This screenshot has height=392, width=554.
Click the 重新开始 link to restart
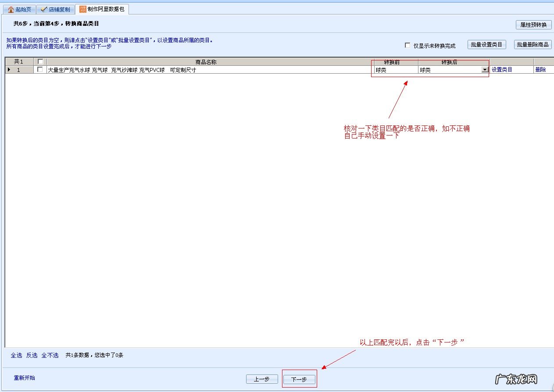point(25,378)
